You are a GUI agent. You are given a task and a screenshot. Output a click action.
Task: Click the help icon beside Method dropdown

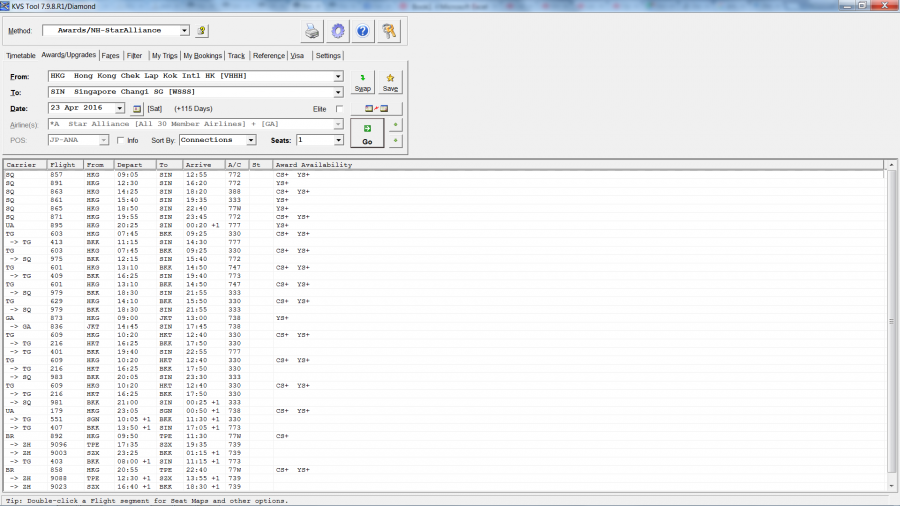(203, 31)
